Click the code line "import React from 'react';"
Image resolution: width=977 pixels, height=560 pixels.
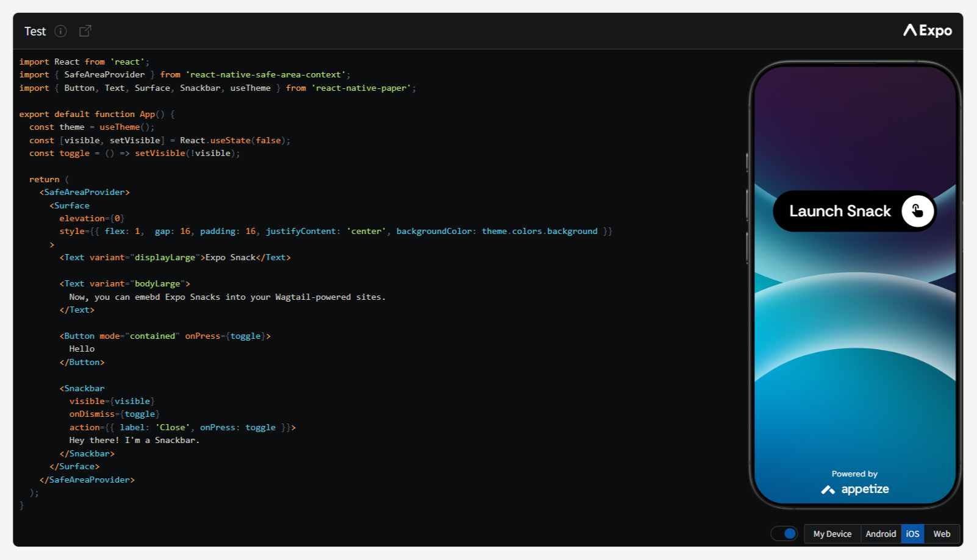coord(84,62)
